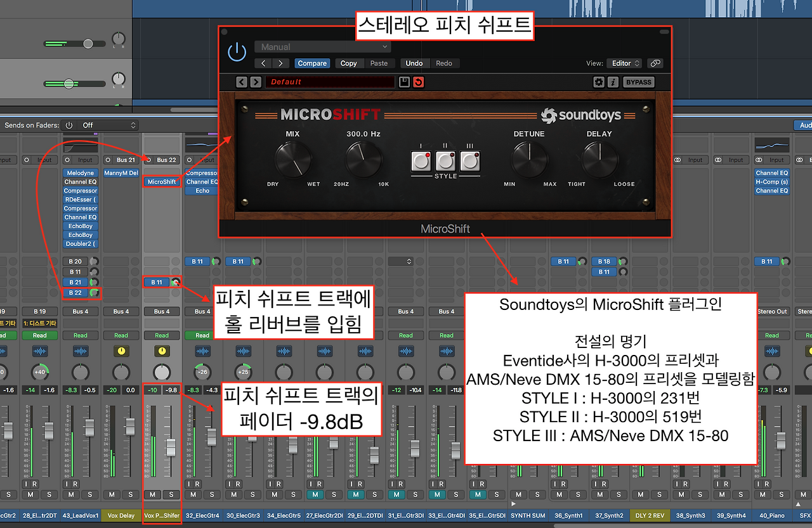Unmute the 27_ElecGtr2DI channel
The width and height of the screenshot is (812, 528).
pyautogui.click(x=315, y=494)
